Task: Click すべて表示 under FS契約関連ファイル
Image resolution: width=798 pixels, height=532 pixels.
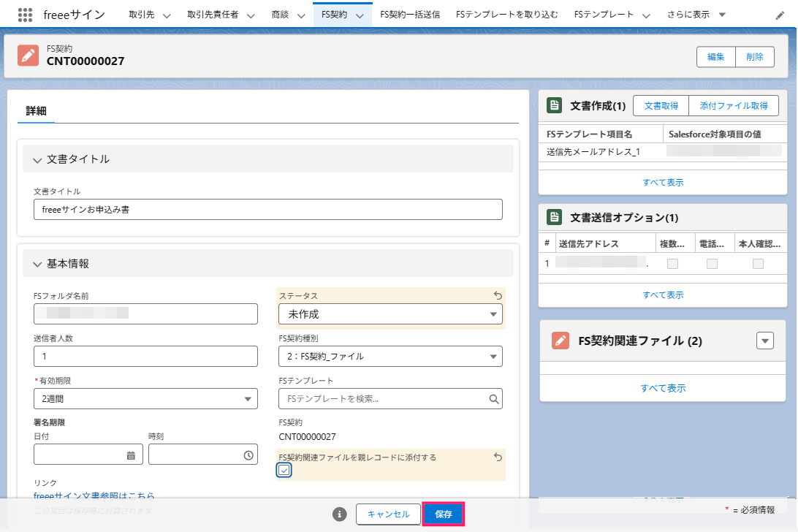Action: 663,388
